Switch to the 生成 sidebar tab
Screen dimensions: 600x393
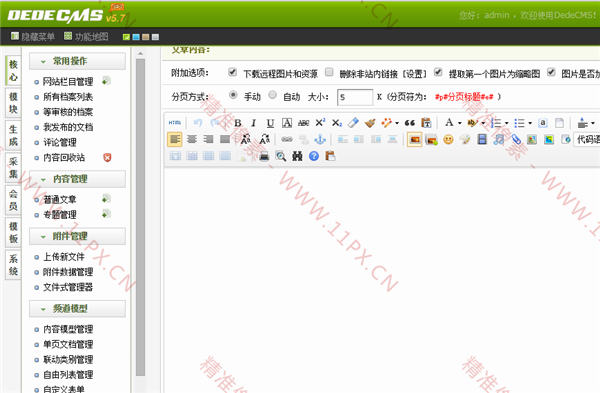(13, 135)
